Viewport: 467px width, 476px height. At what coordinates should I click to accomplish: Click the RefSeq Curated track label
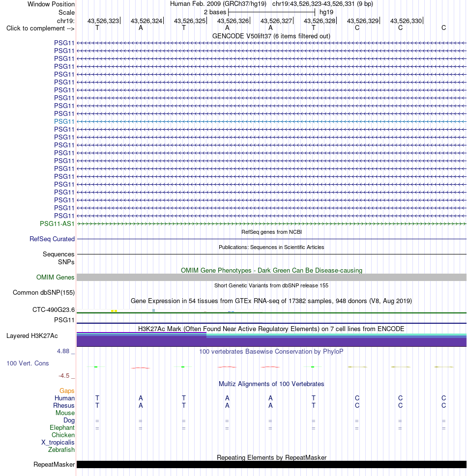tap(52, 239)
